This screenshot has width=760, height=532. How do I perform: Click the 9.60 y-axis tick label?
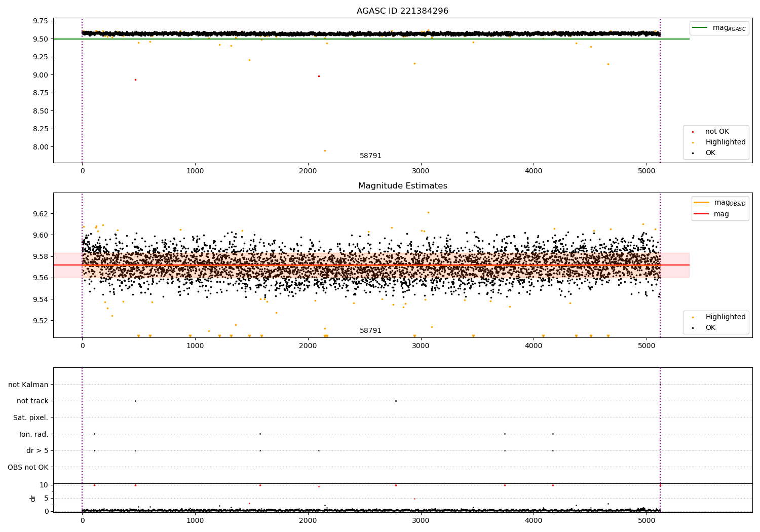tap(40, 235)
